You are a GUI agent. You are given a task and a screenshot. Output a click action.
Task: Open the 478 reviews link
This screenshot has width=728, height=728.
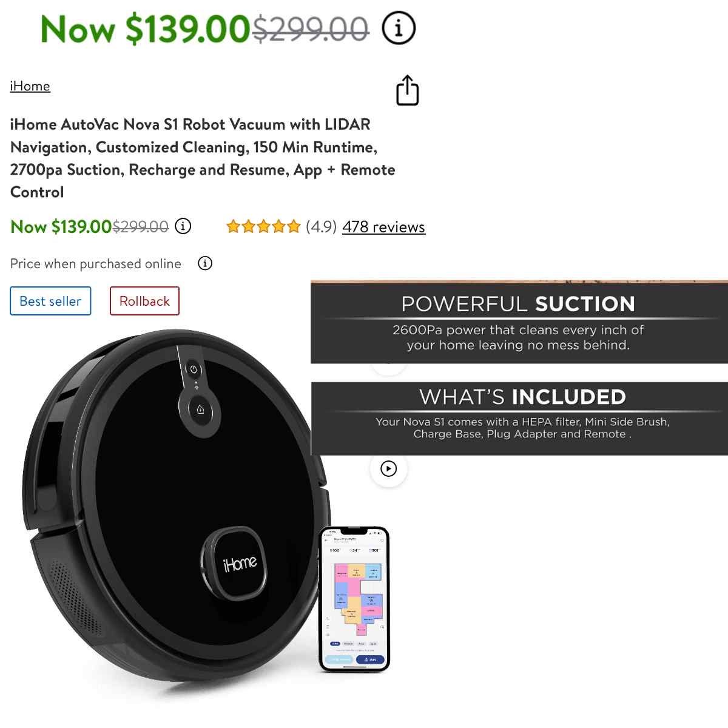click(383, 227)
